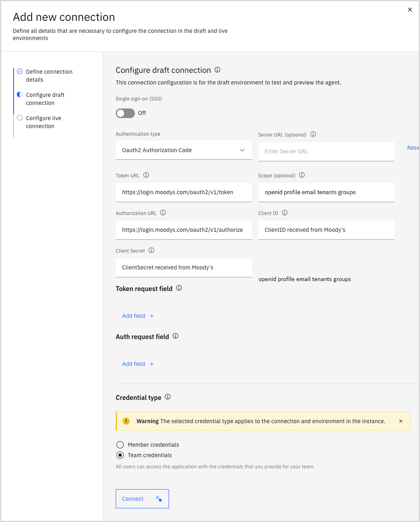Expand the step indicator for Configure live connection
The image size is (420, 522).
(20, 118)
